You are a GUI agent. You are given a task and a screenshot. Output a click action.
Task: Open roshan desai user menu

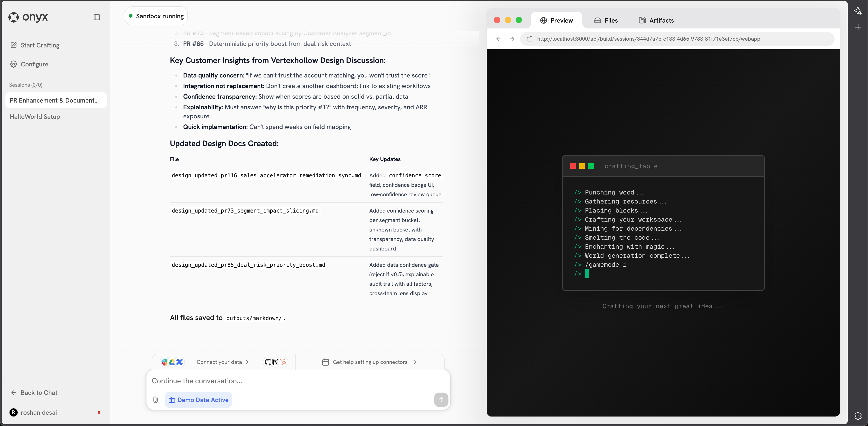click(x=38, y=412)
